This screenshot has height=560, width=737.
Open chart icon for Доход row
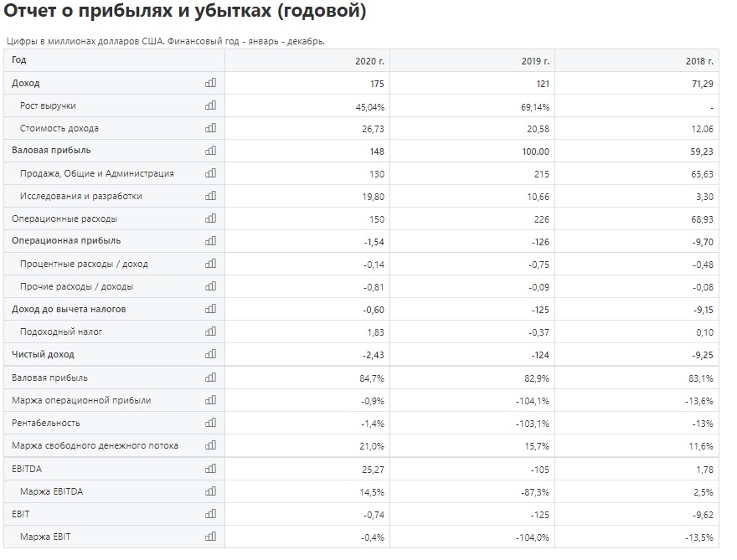click(210, 83)
